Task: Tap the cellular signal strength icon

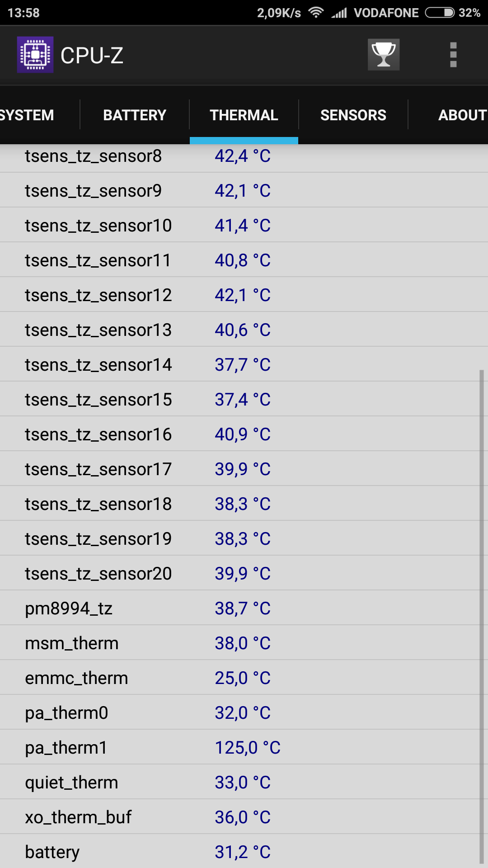Action: [x=339, y=12]
